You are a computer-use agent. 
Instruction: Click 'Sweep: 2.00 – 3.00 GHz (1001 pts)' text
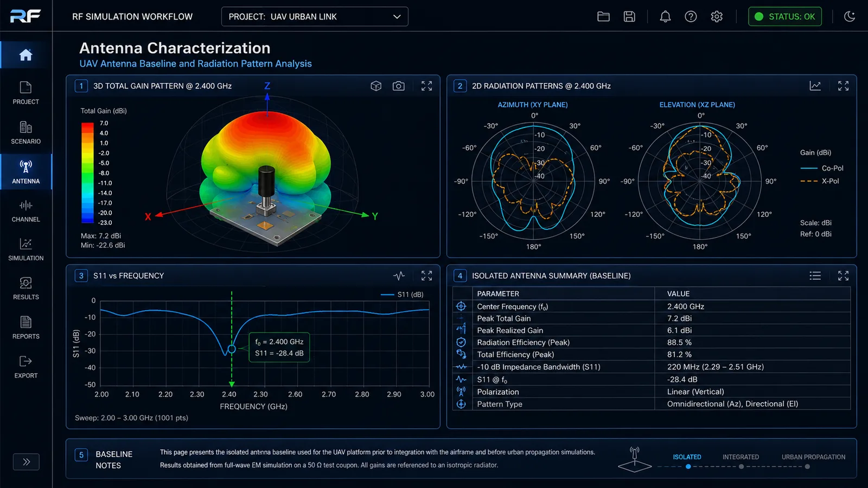[131, 418]
